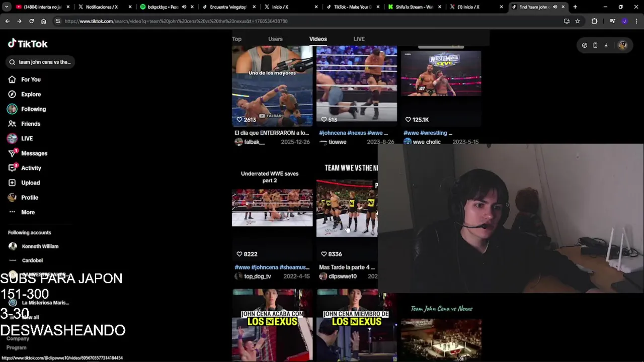Click the browser home button
This screenshot has width=644, height=362.
[43, 21]
